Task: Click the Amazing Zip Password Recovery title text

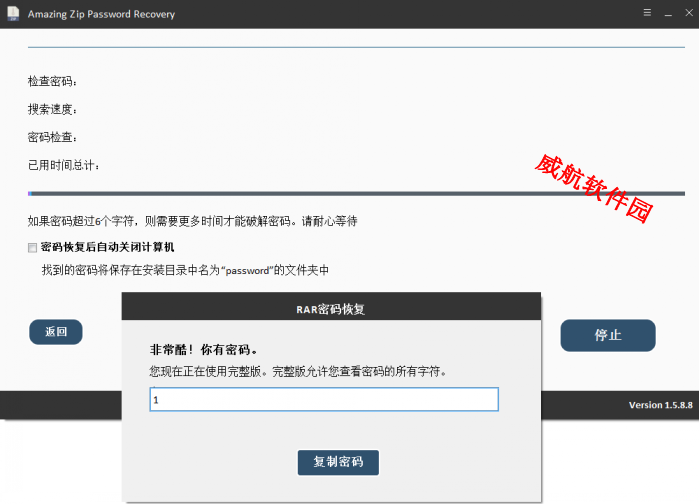Action: click(x=101, y=14)
